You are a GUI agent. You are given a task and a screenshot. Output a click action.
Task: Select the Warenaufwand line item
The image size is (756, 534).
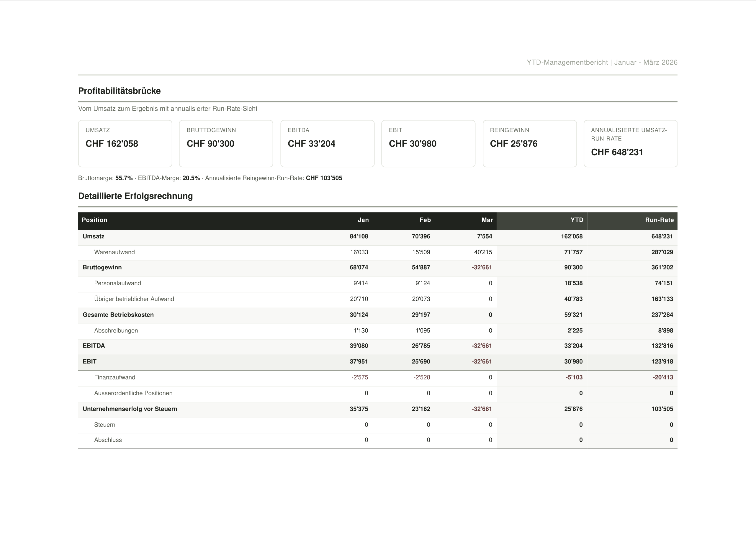pos(230,252)
